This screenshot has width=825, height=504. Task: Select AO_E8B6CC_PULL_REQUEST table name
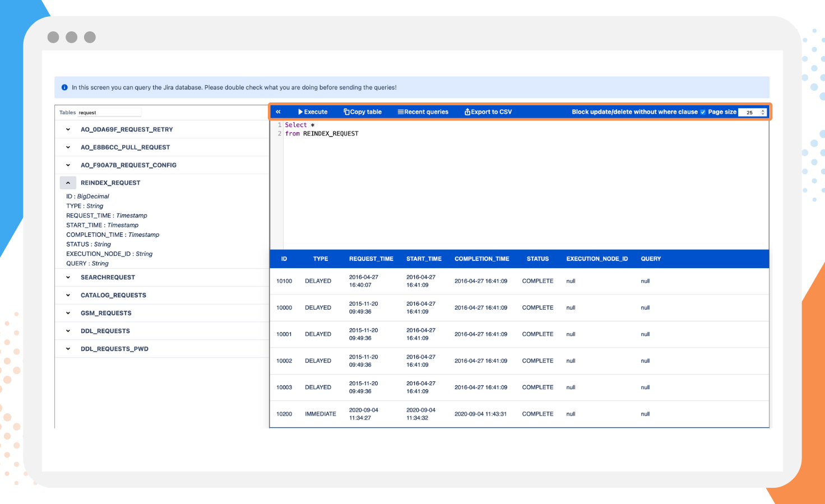click(x=125, y=147)
